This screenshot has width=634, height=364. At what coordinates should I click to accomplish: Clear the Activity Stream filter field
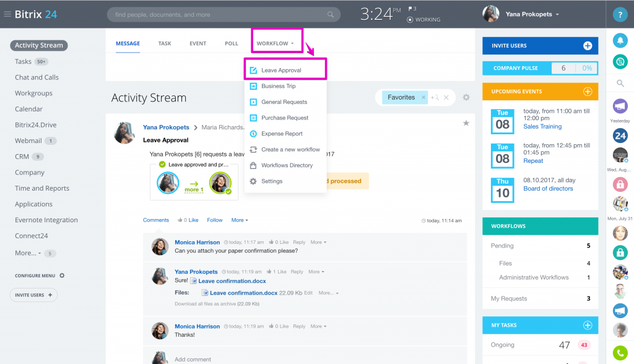pos(446,97)
